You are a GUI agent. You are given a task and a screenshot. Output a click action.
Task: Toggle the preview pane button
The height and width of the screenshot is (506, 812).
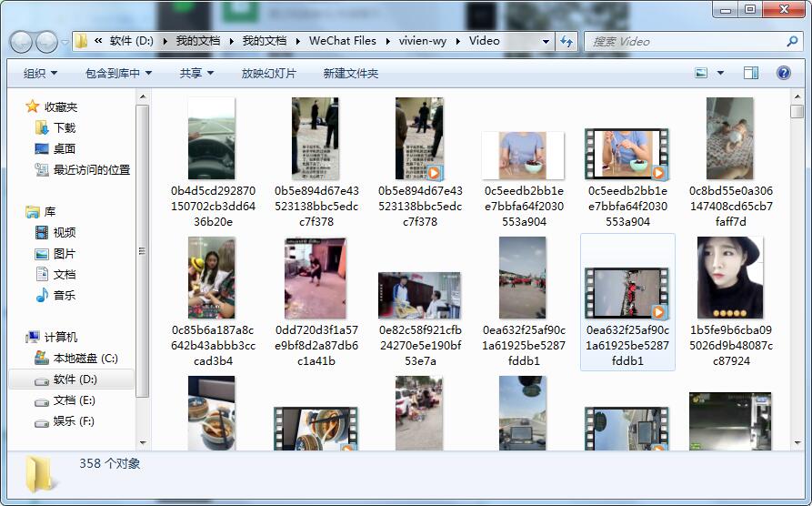pos(751,73)
